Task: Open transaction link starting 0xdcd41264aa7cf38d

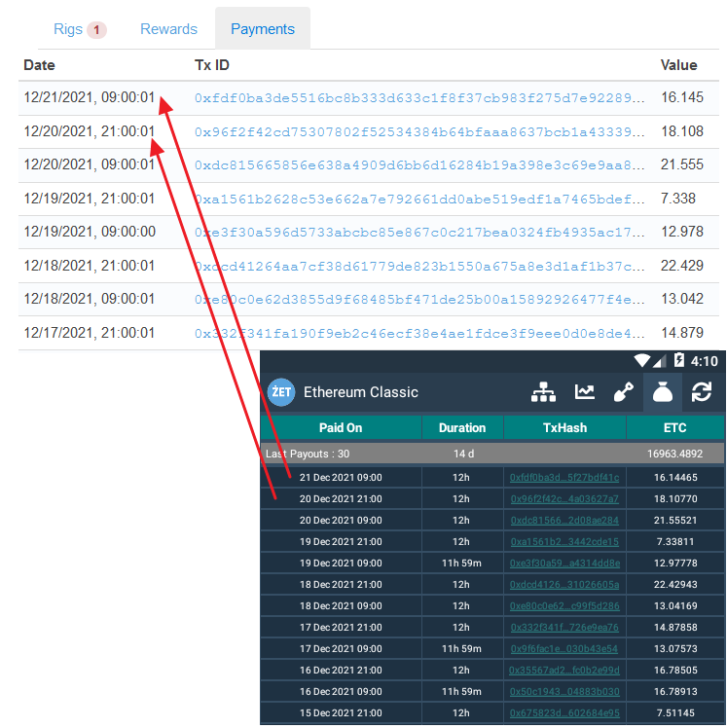Action: click(x=419, y=266)
